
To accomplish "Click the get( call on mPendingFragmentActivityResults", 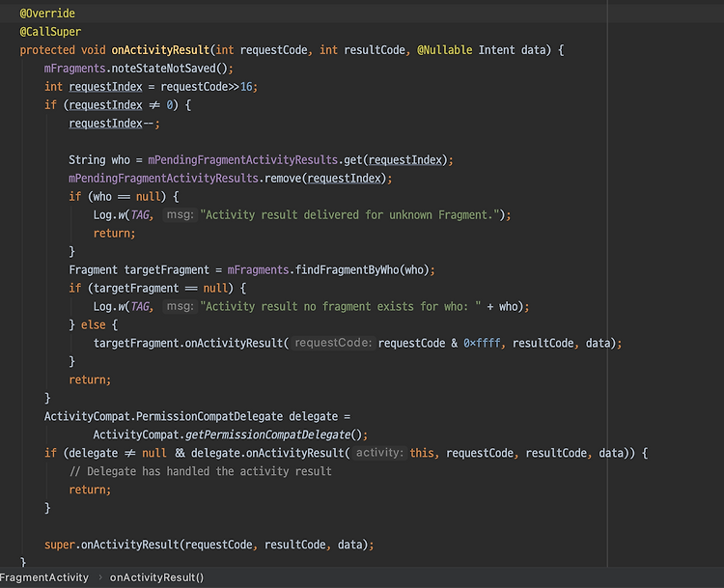I will pos(355,160).
